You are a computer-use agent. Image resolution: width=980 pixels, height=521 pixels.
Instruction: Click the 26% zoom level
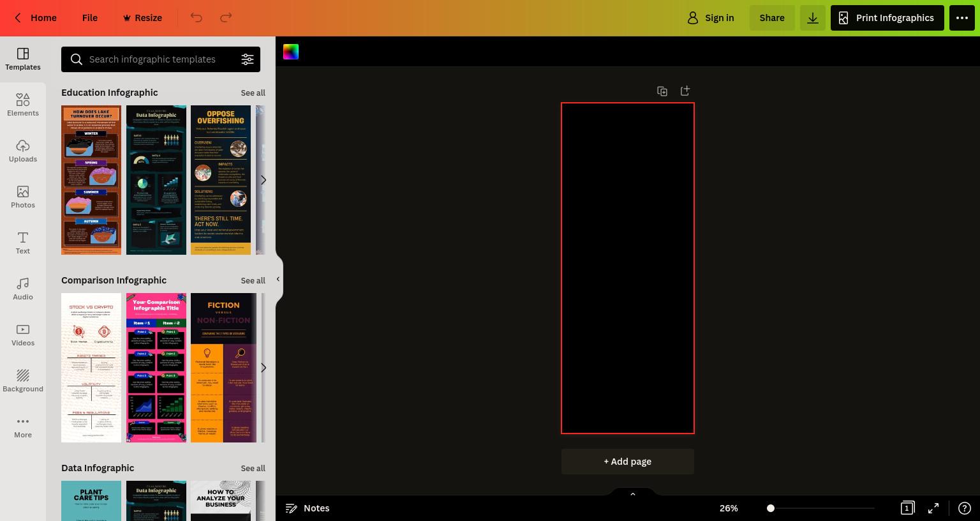click(x=729, y=508)
